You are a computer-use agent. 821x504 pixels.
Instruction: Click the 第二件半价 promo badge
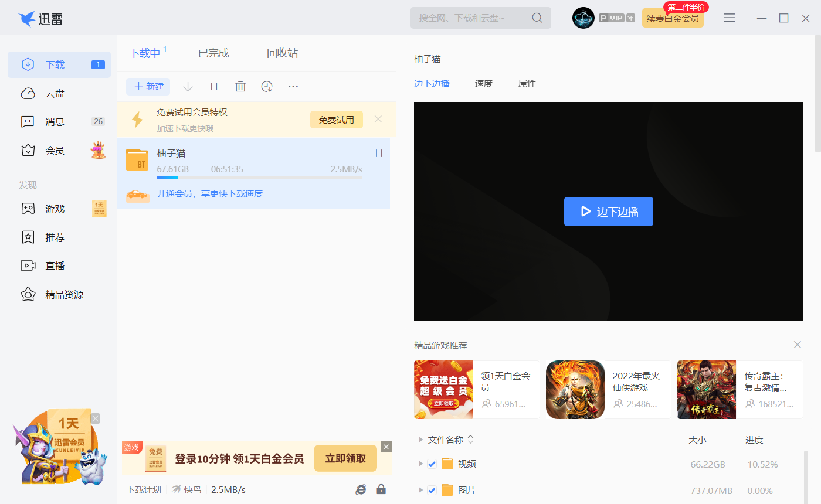(686, 7)
